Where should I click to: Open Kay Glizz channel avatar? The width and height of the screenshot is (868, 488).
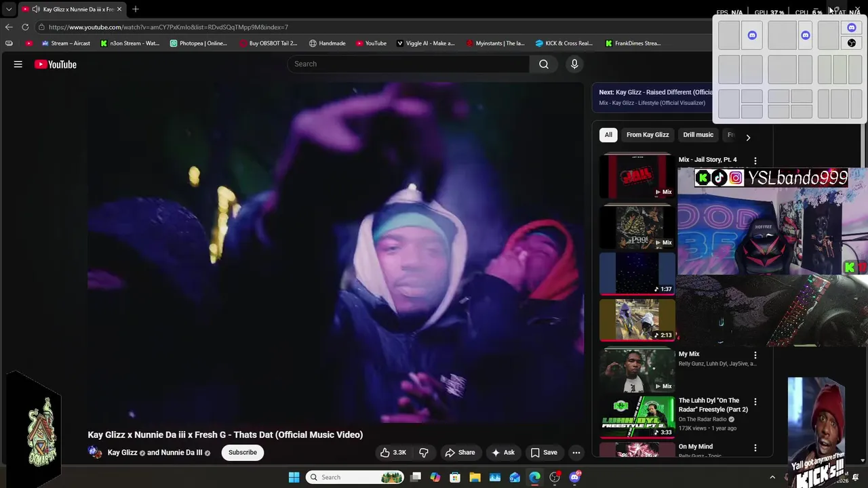pos(95,452)
